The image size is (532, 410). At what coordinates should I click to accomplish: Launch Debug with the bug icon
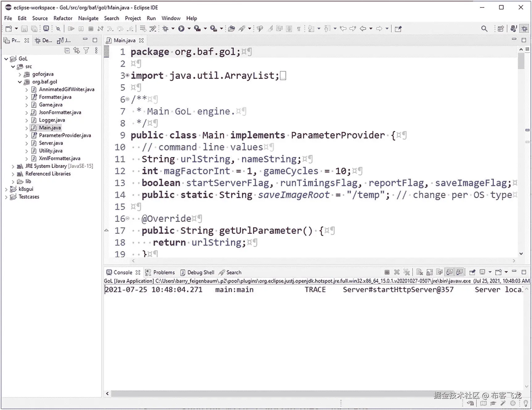(x=166, y=29)
